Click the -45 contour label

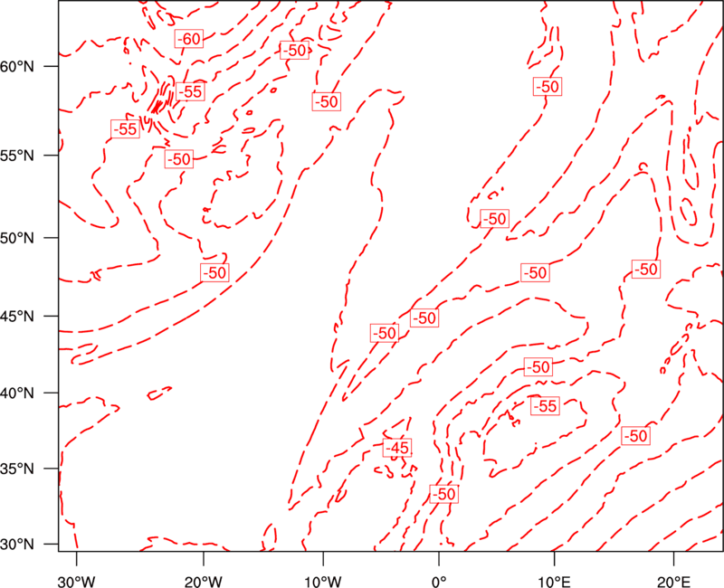point(397,448)
